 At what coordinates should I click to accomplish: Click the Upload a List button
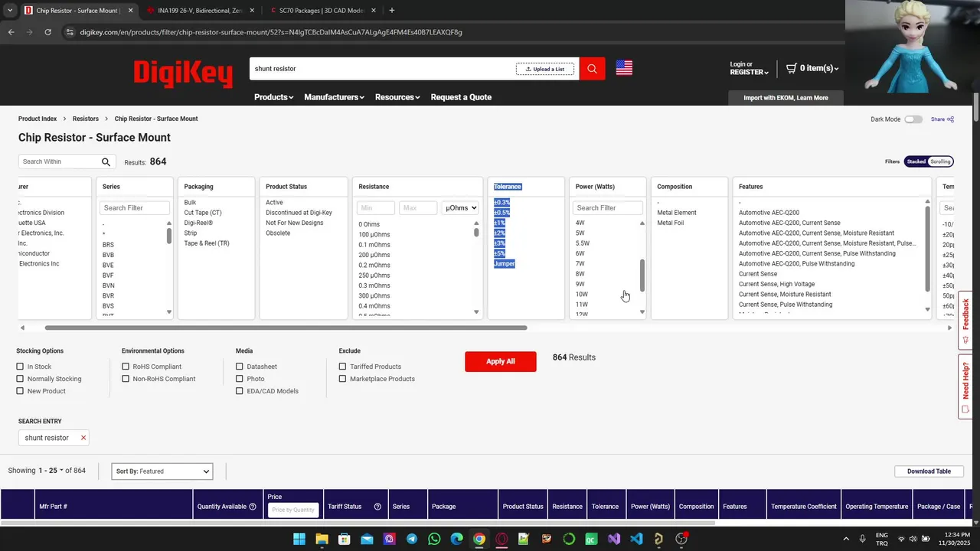545,69
